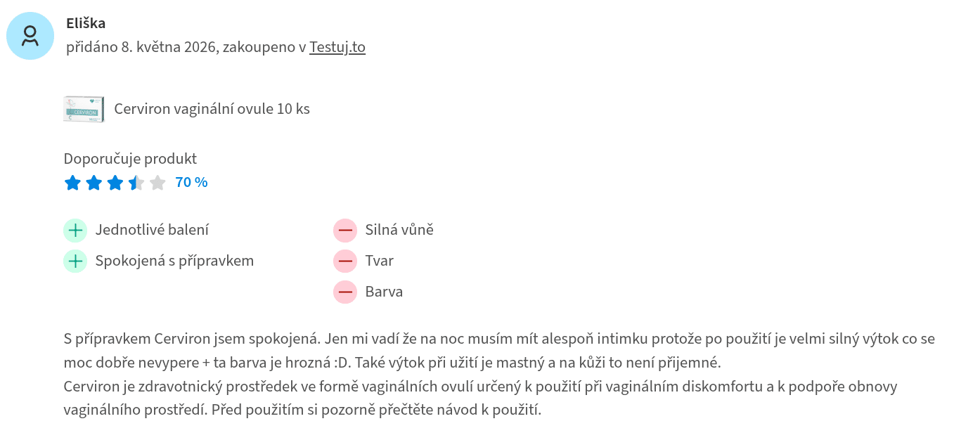Image resolution: width=980 pixels, height=440 pixels.
Task: Click the reviewer name Eliška
Action: click(x=86, y=23)
